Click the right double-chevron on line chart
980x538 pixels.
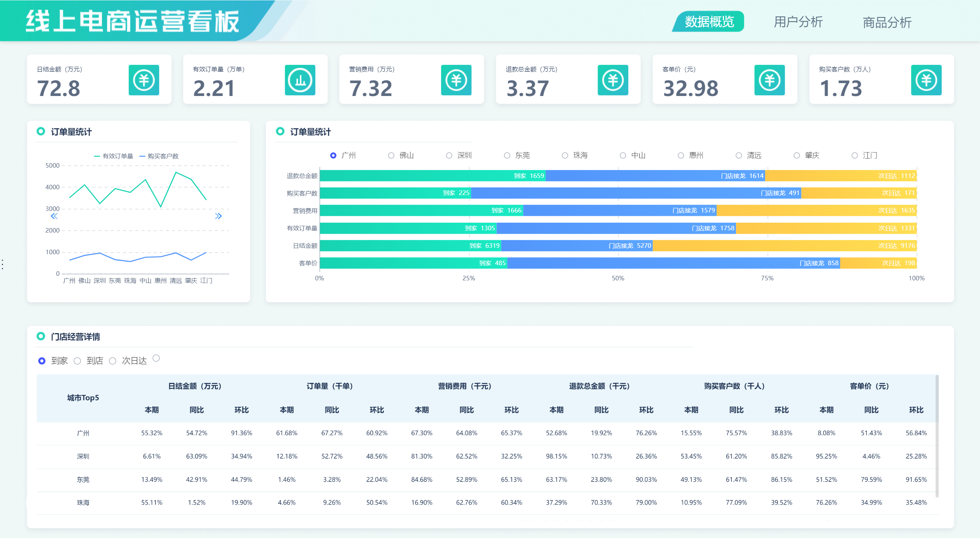pyautogui.click(x=218, y=216)
